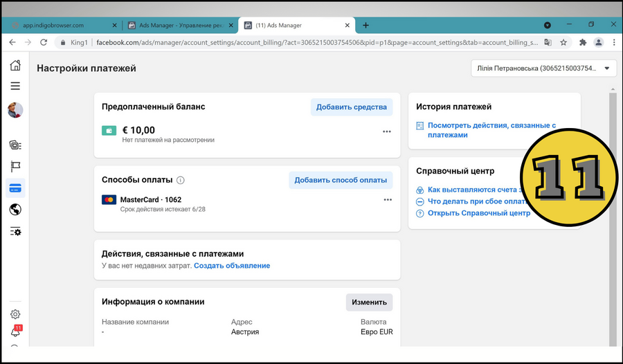623x364 pixels.
Task: Close the Ads Manager - Управление tab
Action: (x=231, y=25)
